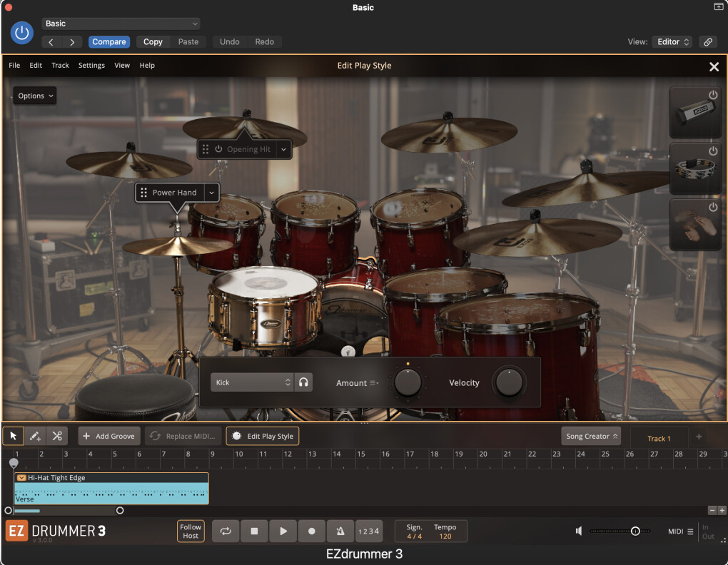
Task: Click the headphones preview icon
Action: (x=304, y=382)
